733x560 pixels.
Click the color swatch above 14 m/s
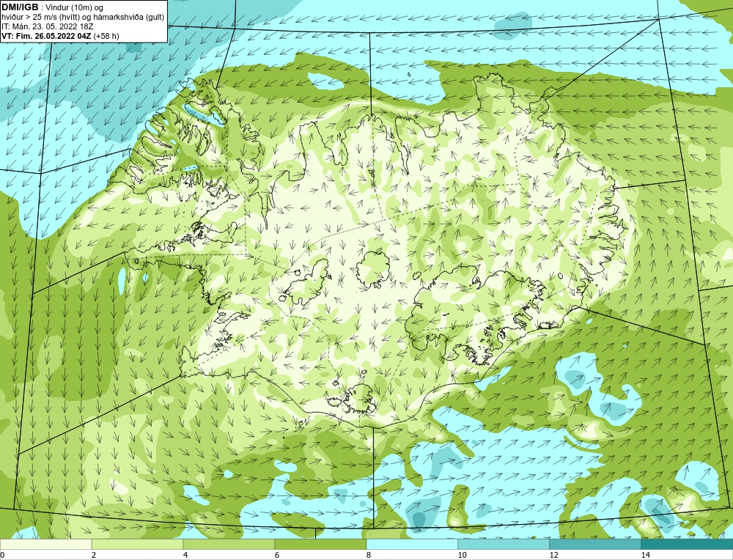[688, 544]
